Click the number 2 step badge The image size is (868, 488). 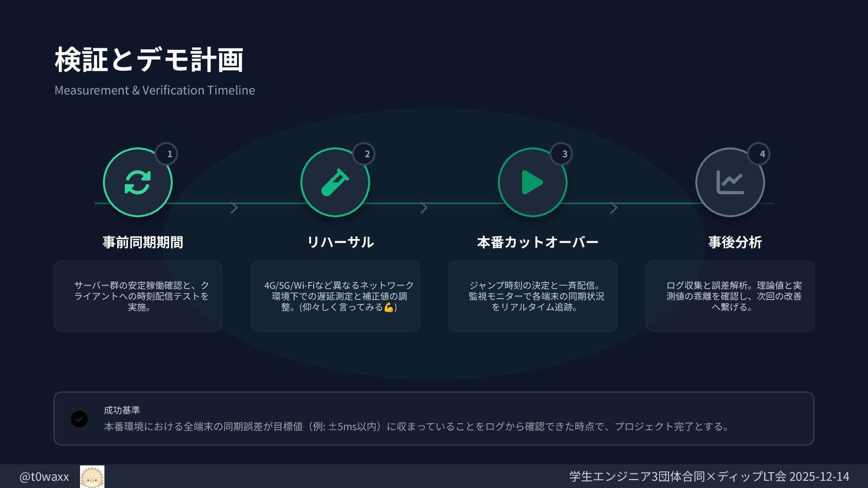coord(364,154)
